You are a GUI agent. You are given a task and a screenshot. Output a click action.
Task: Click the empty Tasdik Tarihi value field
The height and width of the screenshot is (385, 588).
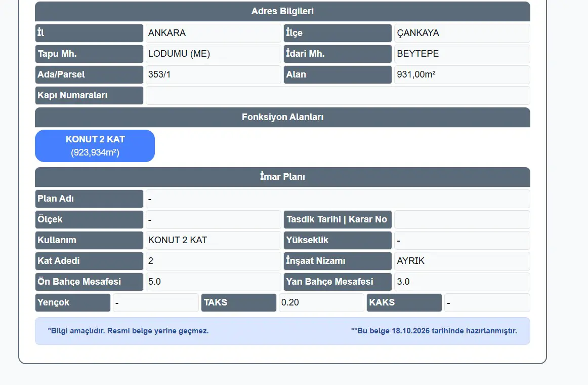[x=462, y=219]
